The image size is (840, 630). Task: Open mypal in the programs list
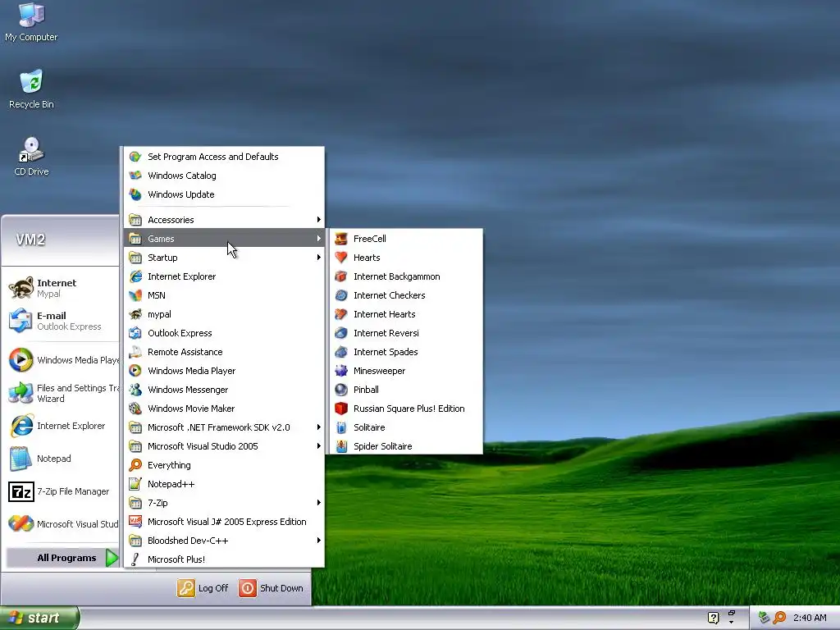click(x=224, y=314)
